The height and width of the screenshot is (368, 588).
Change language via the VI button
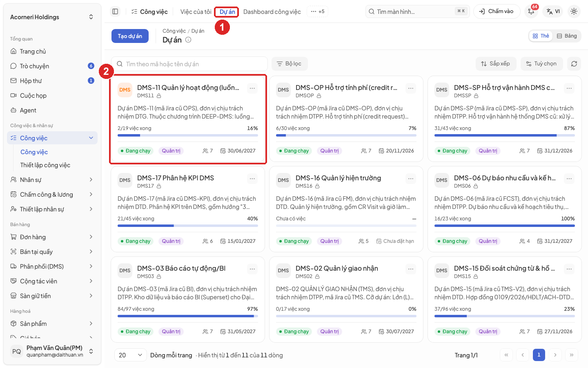point(553,11)
